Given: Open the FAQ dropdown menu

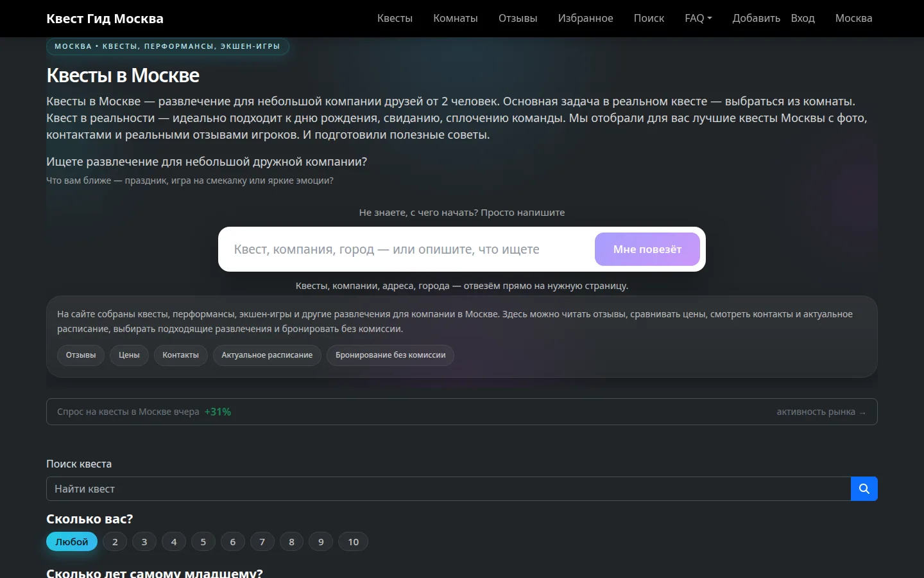Looking at the screenshot, I should click(698, 18).
